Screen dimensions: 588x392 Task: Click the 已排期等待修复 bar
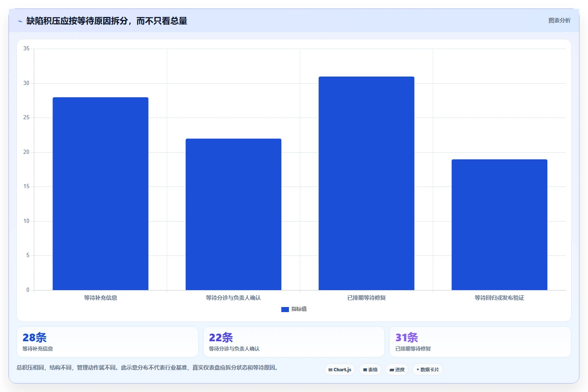pyautogui.click(x=366, y=183)
